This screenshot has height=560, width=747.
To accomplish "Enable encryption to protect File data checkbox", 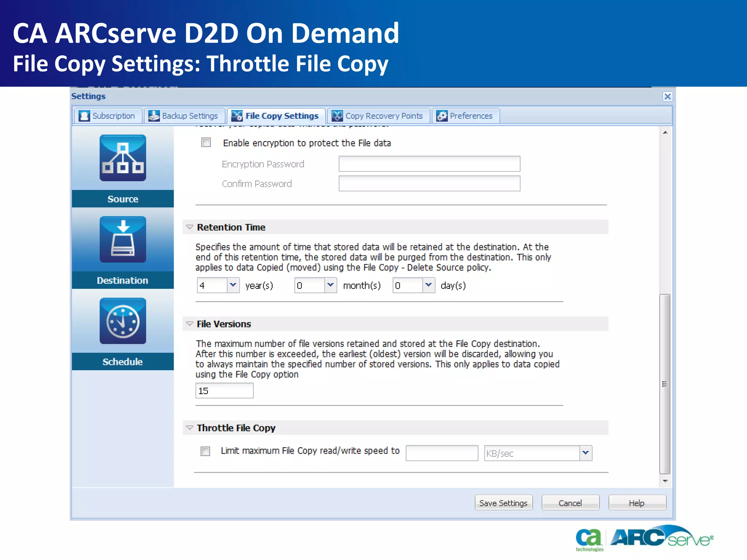I will coord(206,142).
